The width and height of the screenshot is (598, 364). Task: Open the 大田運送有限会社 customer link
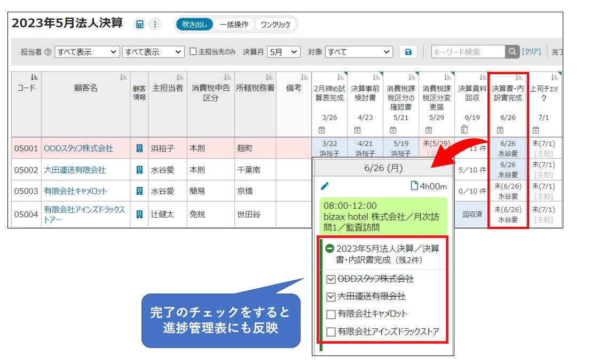click(75, 170)
